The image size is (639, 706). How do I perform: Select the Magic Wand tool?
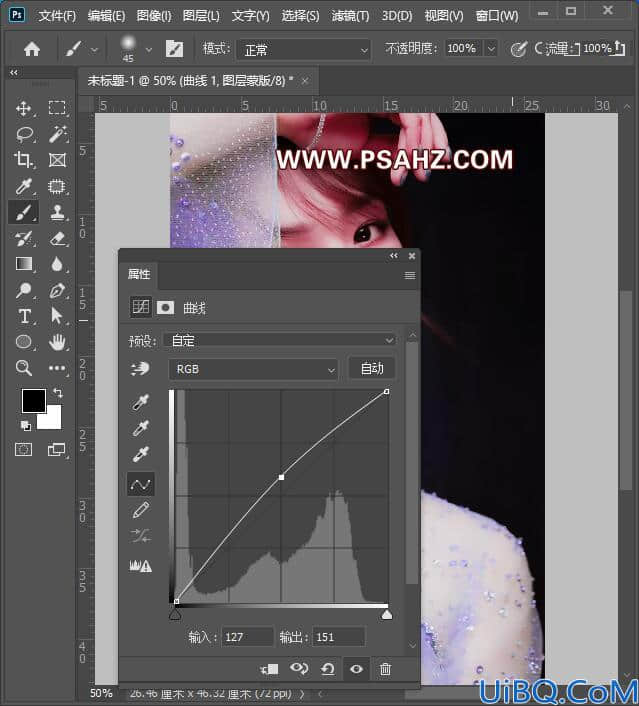click(x=58, y=134)
